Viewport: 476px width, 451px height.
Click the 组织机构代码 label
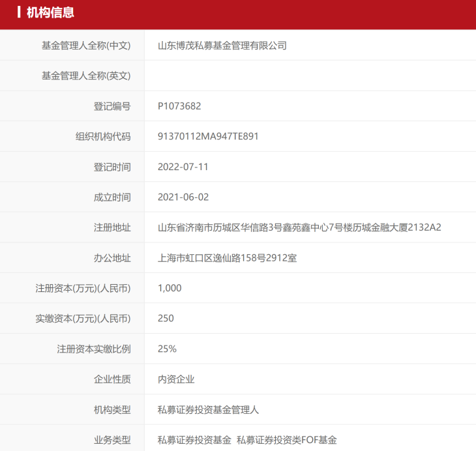tap(103, 137)
